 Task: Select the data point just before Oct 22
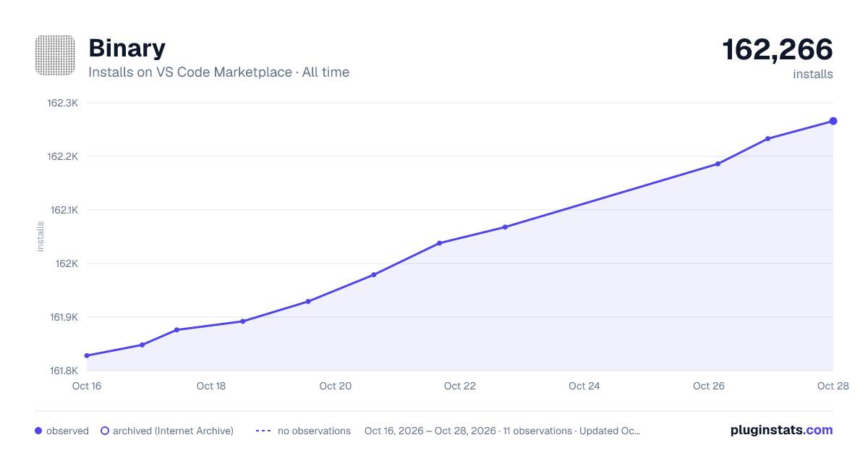[439, 243]
